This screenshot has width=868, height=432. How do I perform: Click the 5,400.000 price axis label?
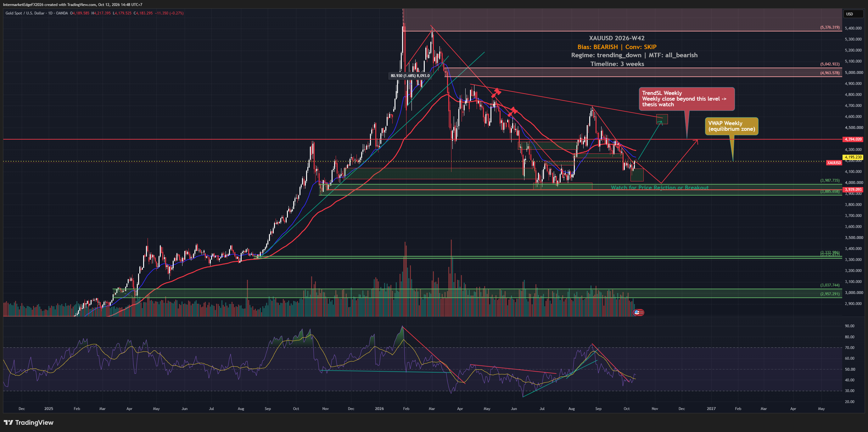click(854, 28)
